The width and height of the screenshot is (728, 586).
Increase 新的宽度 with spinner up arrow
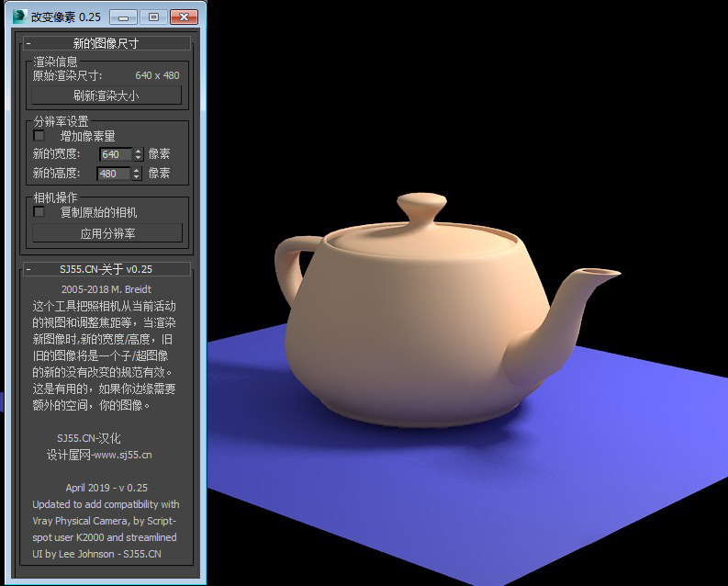click(x=138, y=152)
